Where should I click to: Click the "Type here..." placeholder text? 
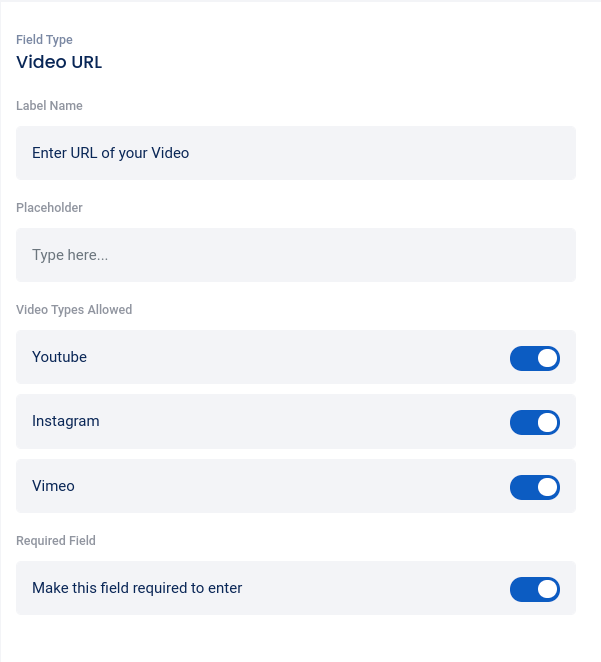point(70,255)
